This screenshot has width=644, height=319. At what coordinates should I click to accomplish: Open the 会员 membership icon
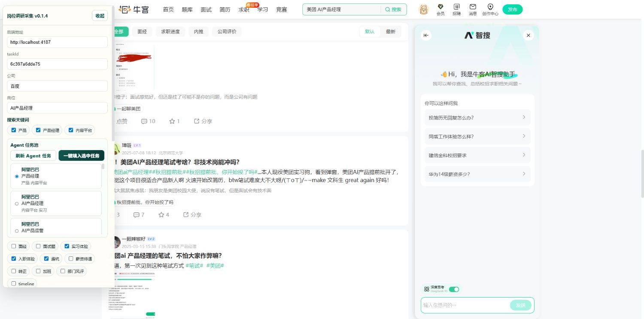pyautogui.click(x=440, y=9)
